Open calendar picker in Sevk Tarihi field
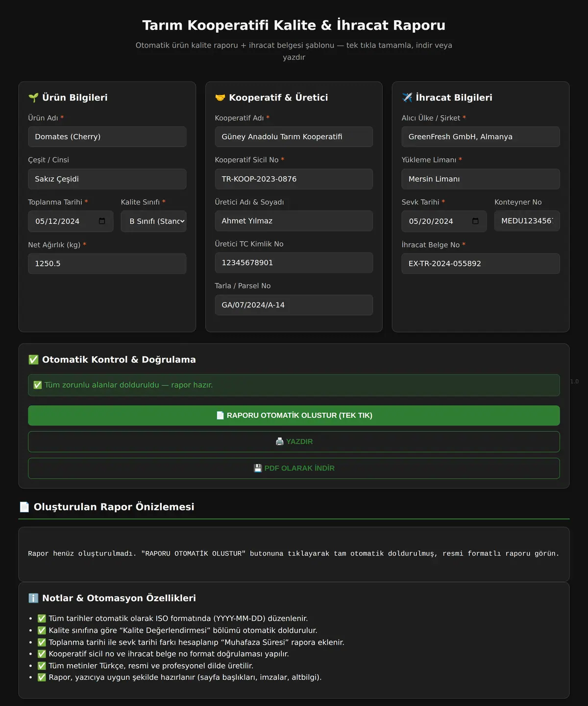588x706 pixels. coord(475,221)
